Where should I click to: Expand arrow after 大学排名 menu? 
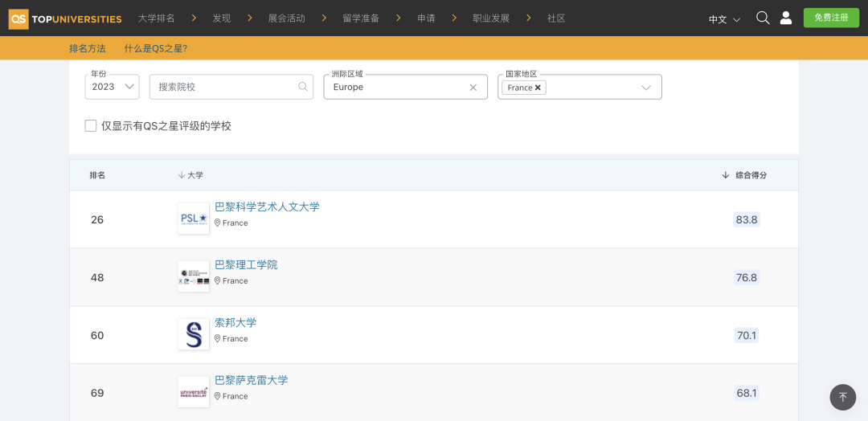(x=194, y=18)
